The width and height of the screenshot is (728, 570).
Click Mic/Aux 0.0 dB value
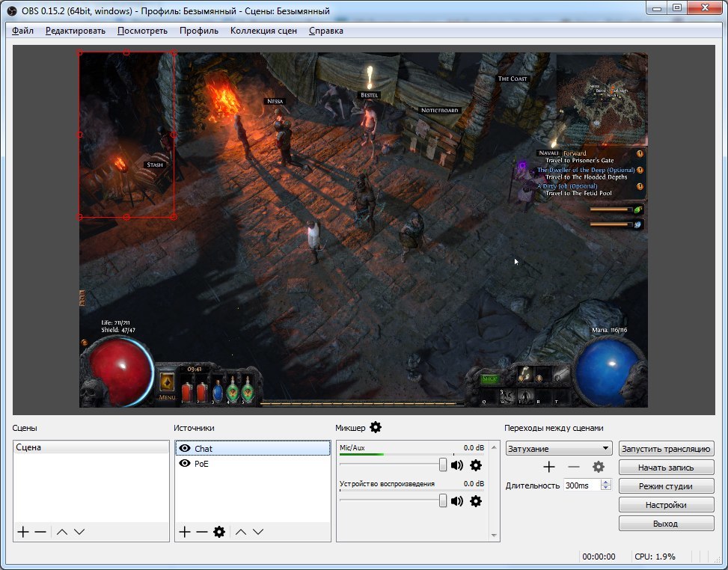click(474, 447)
